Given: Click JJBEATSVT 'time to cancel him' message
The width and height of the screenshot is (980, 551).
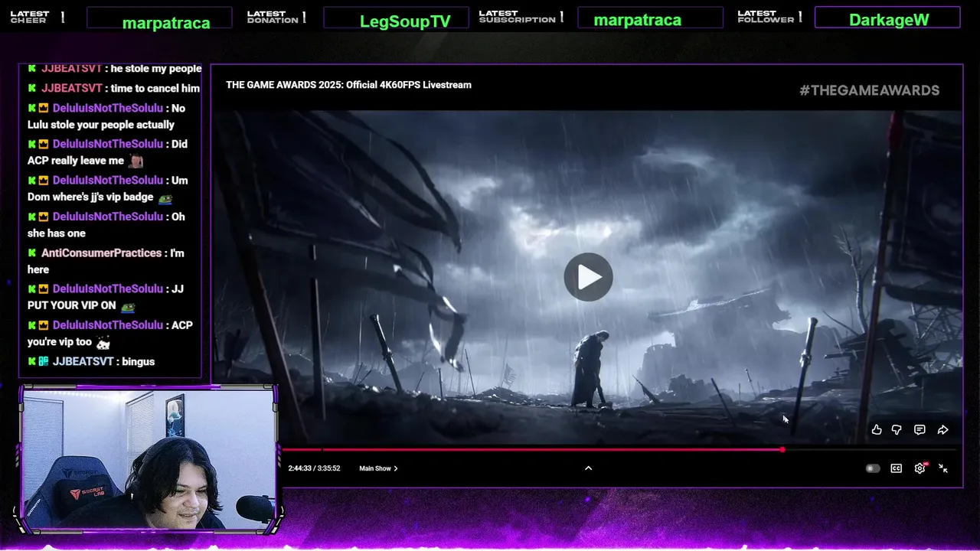Looking at the screenshot, I should tap(114, 88).
